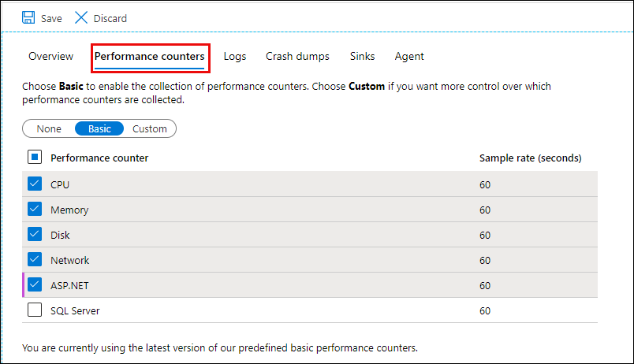Image resolution: width=634 pixels, height=364 pixels.
Task: Uncheck the Disk counter checkbox
Action: click(35, 235)
